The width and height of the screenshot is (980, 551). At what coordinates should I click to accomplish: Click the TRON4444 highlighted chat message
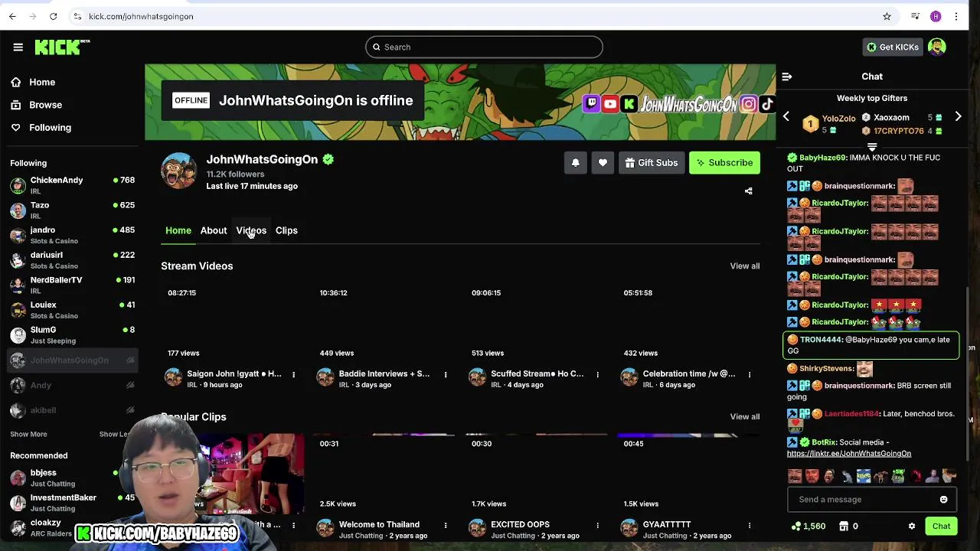click(871, 345)
